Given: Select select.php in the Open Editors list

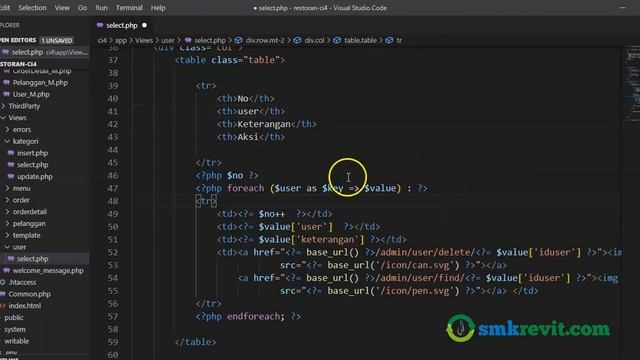Looking at the screenshot, I should click(x=45, y=52).
